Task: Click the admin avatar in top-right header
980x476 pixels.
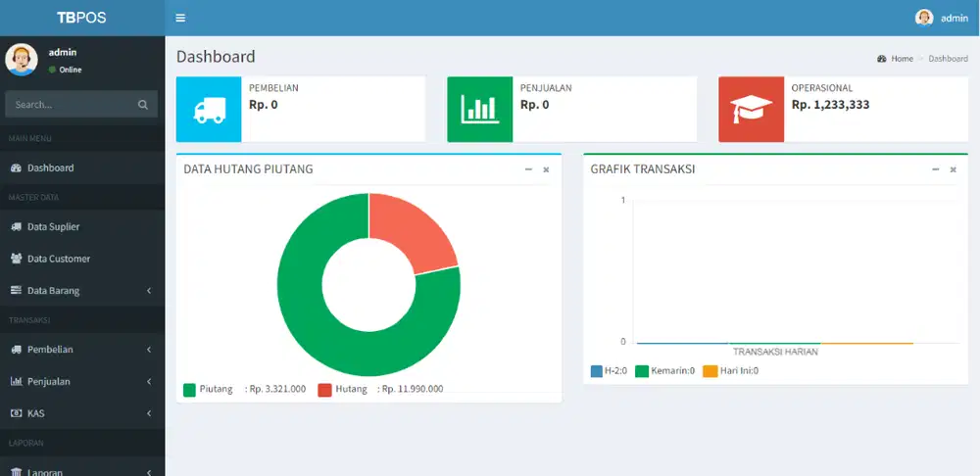Action: [923, 18]
